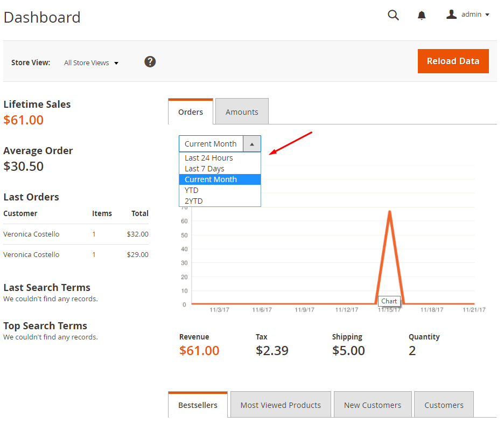Viewport: 504px width, 423px height.
Task: Click the Total column header
Action: coord(140,213)
